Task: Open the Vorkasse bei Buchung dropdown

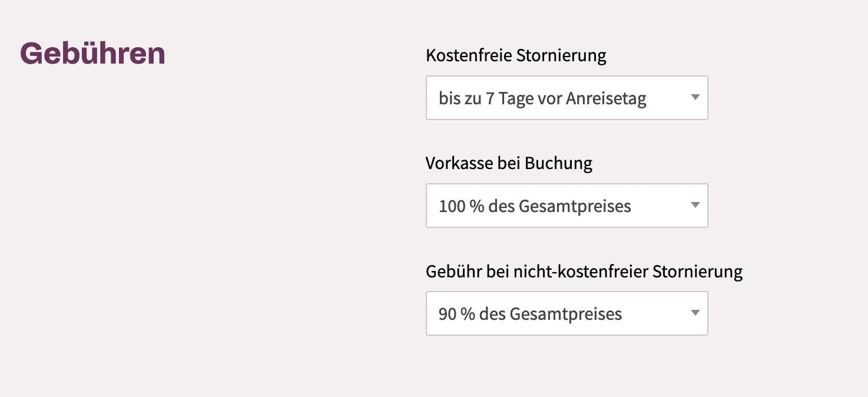Action: [x=566, y=206]
